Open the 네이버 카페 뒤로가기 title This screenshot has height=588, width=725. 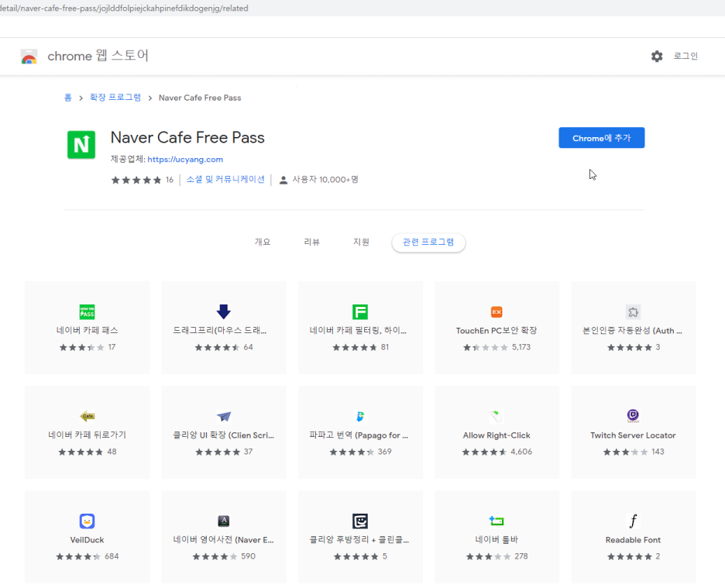[x=87, y=435]
